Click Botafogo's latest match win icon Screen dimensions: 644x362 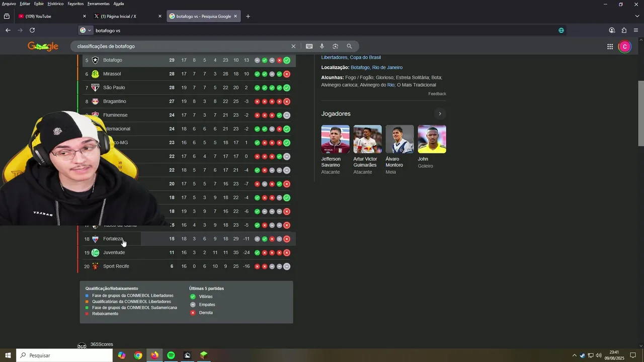(x=287, y=60)
